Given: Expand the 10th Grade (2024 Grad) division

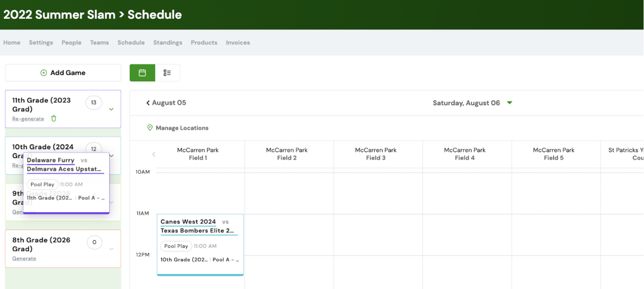Looking at the screenshot, I should 112,156.
